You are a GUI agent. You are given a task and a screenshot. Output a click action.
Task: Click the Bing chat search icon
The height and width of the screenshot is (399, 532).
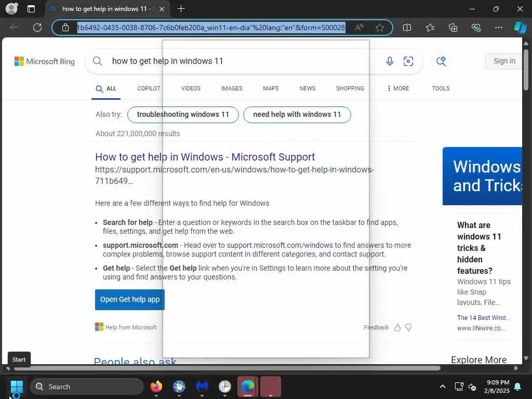coord(441,61)
